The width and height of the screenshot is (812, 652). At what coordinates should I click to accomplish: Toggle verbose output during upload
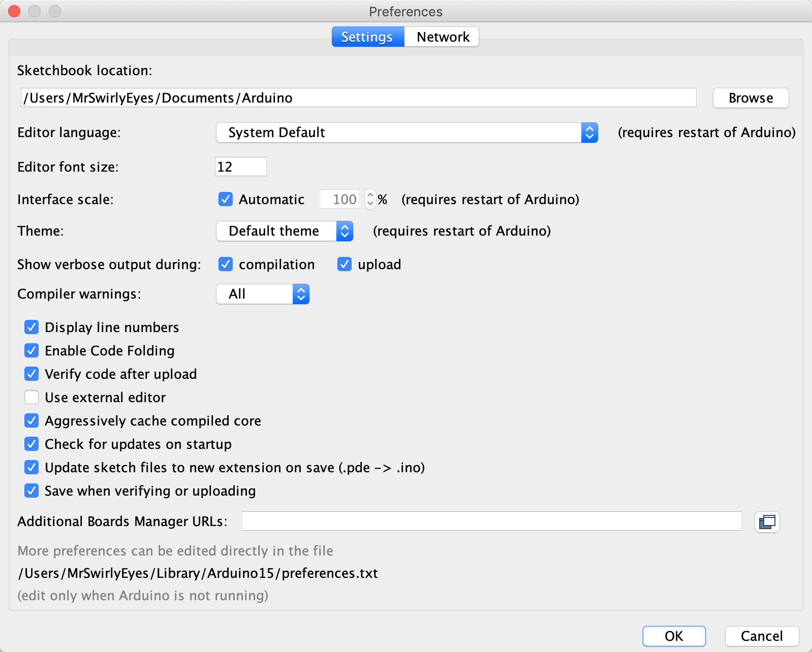345,265
